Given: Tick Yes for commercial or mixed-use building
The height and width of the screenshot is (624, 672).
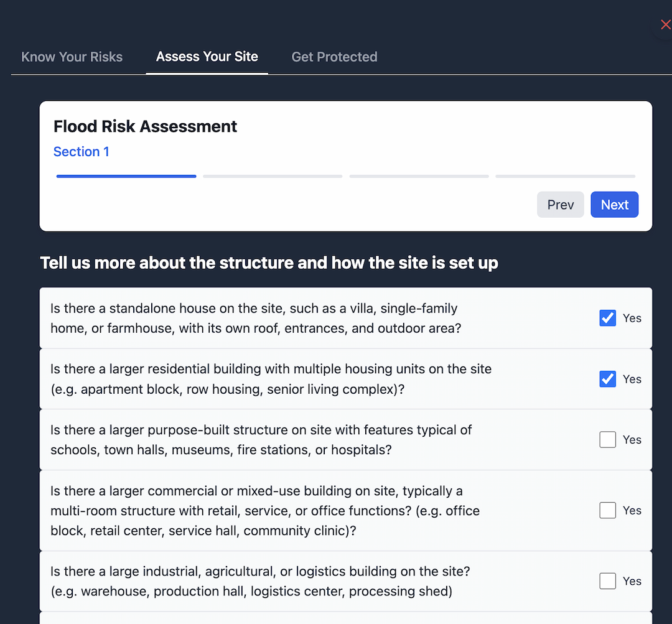Looking at the screenshot, I should [x=607, y=510].
